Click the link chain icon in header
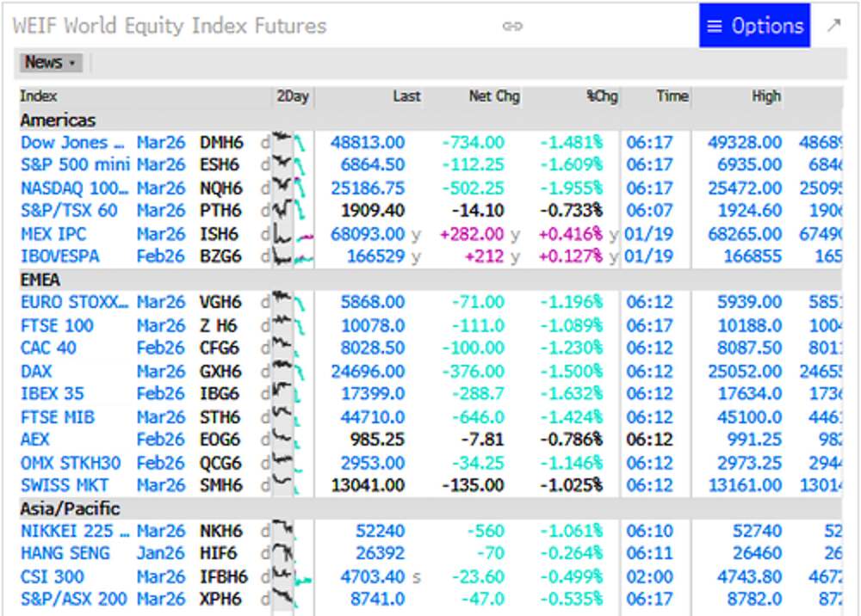 [512, 26]
